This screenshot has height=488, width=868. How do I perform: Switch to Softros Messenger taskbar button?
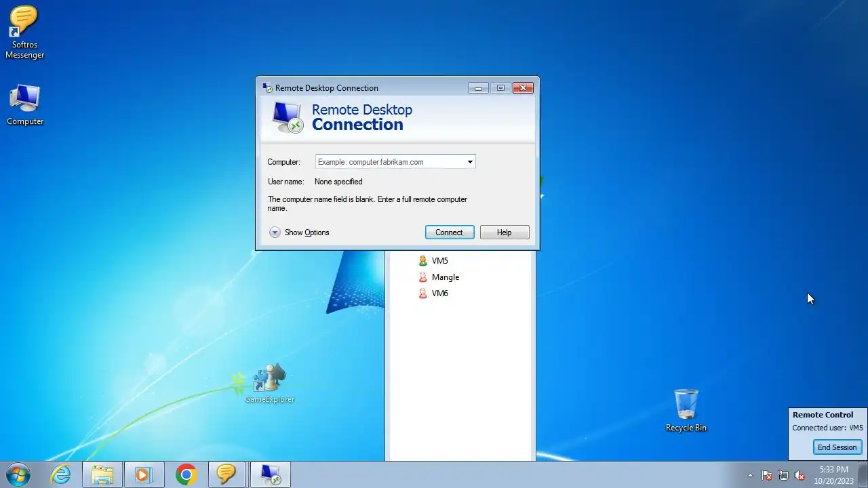coord(226,474)
